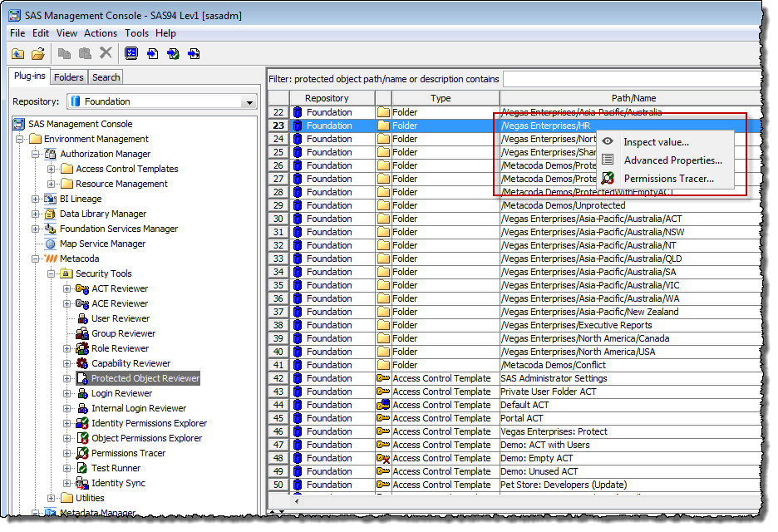778x532 pixels.
Task: Click the ACE Reviewer grey key icon
Action: point(82,303)
